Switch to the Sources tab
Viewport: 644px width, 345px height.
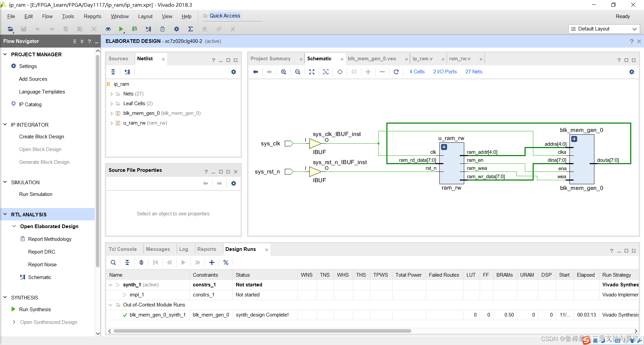[x=118, y=59]
